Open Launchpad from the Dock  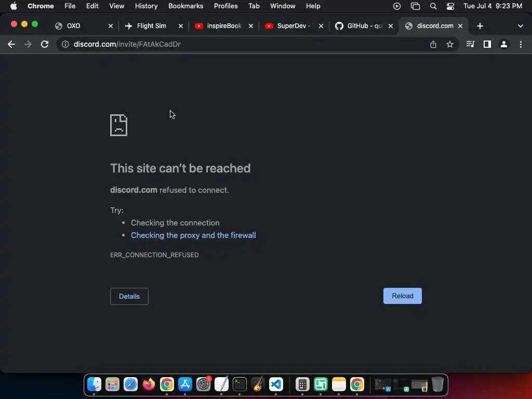click(112, 384)
